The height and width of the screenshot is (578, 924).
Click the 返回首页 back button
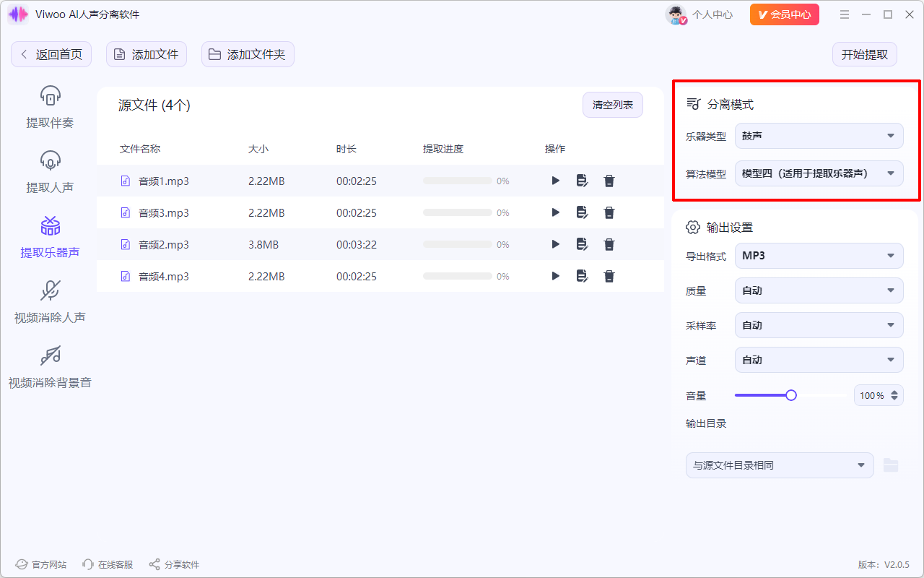coord(51,54)
